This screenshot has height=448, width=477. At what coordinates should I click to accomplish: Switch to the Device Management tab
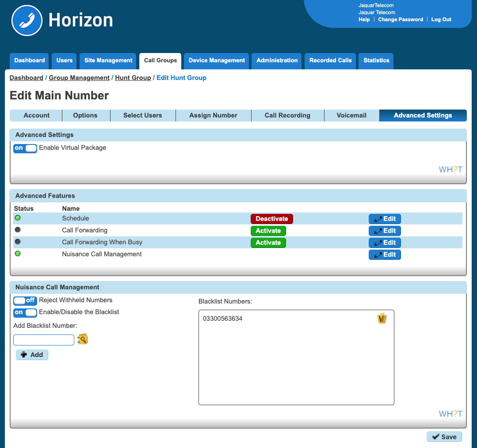[217, 61]
